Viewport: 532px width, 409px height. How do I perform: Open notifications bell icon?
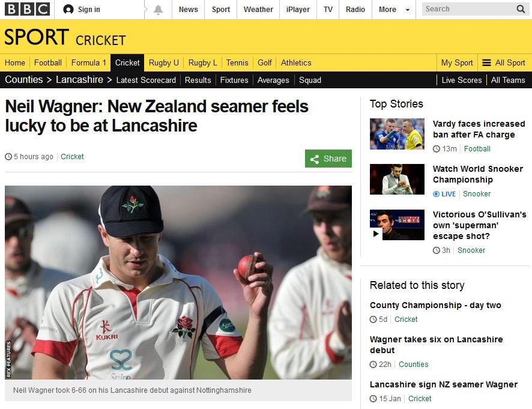[158, 10]
